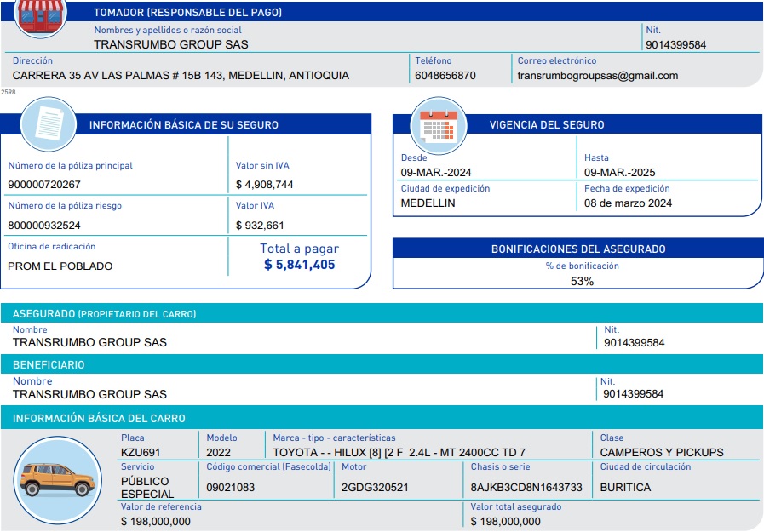Image resolution: width=764 pixels, height=532 pixels.
Task: Select the main policy number 900000720267
Action: [x=44, y=185]
